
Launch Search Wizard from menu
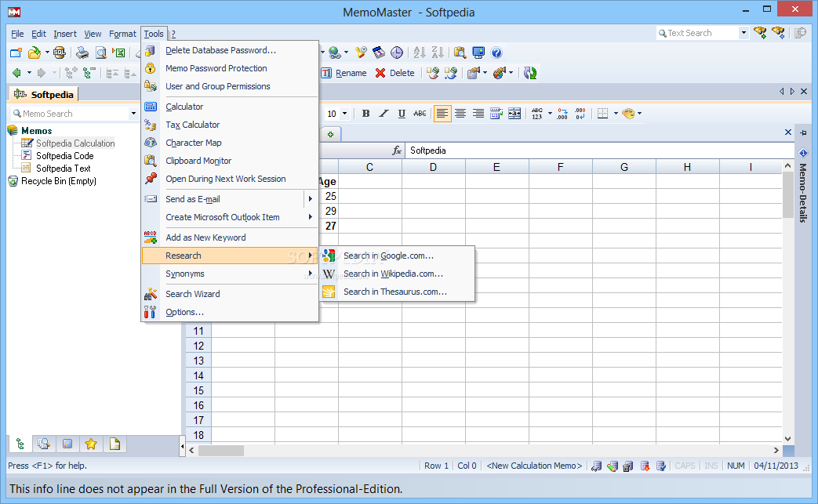[230, 294]
